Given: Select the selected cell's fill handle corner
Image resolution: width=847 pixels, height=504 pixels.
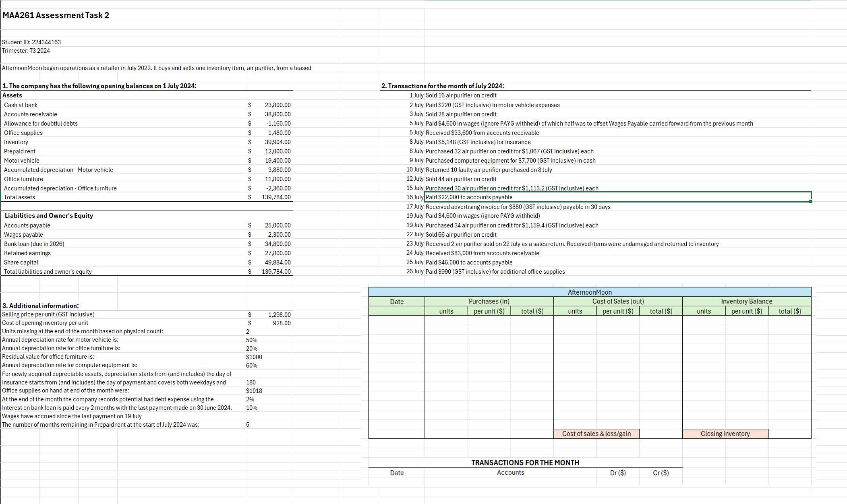Looking at the screenshot, I should point(810,201).
